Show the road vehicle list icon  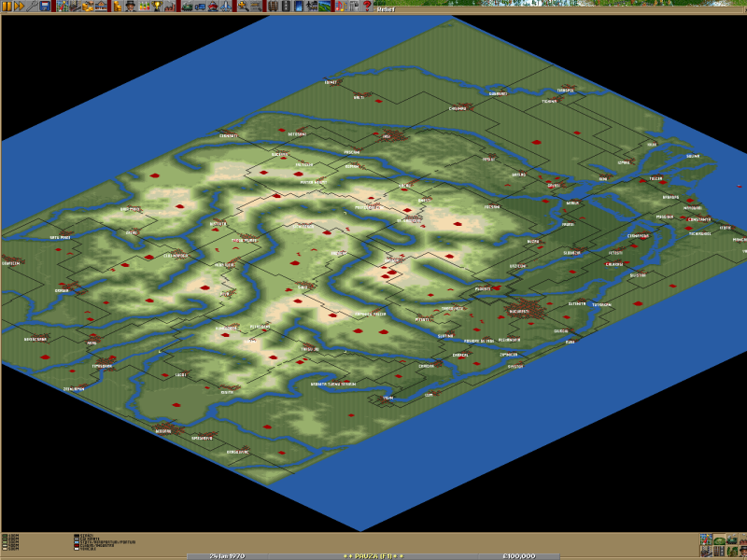pyautogui.click(x=200, y=6)
